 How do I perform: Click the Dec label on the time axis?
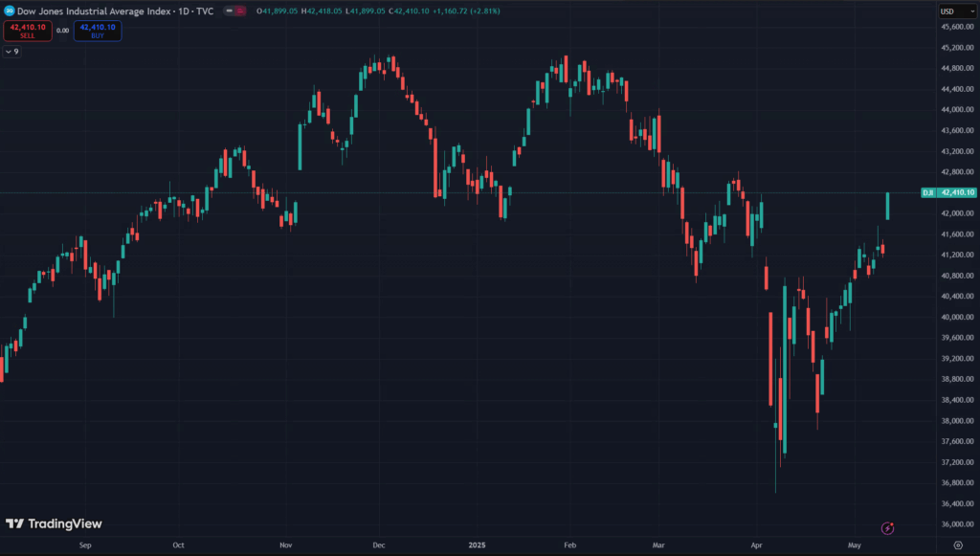coord(379,545)
